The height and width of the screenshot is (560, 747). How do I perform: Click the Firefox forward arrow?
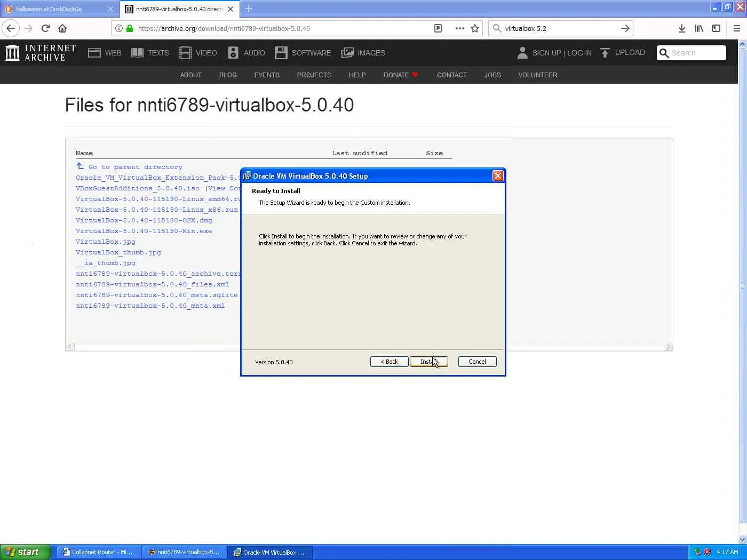28,28
